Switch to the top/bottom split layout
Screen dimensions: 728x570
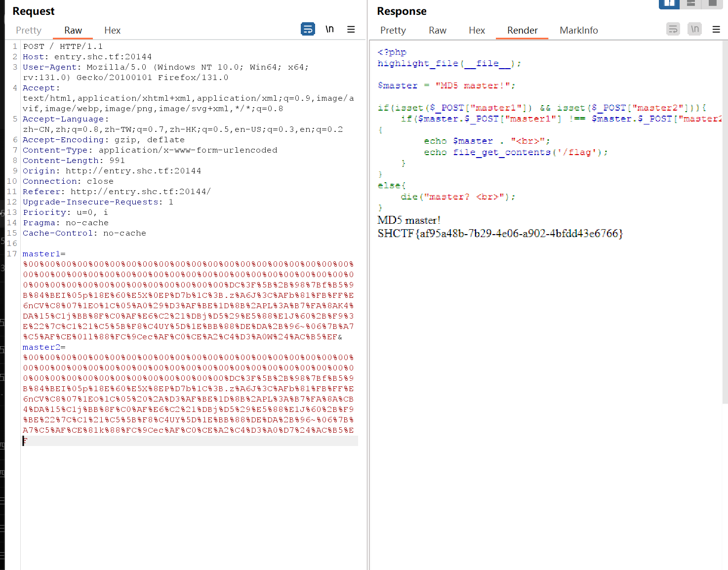[691, 3]
